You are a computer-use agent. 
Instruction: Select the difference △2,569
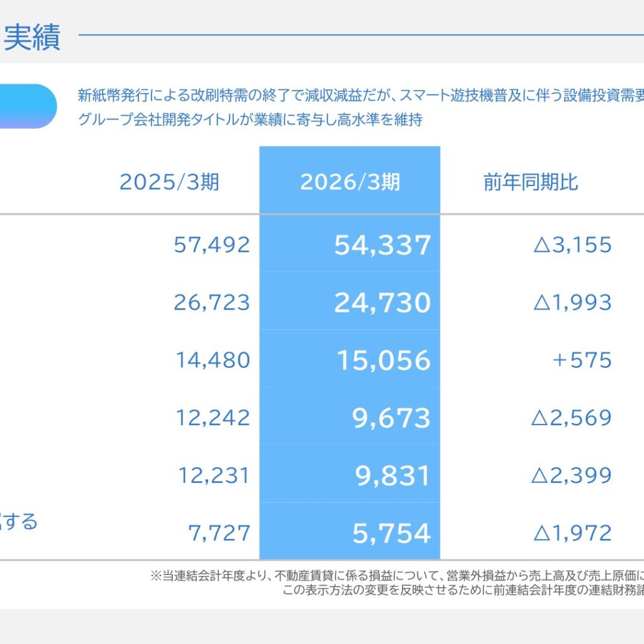click(571, 418)
